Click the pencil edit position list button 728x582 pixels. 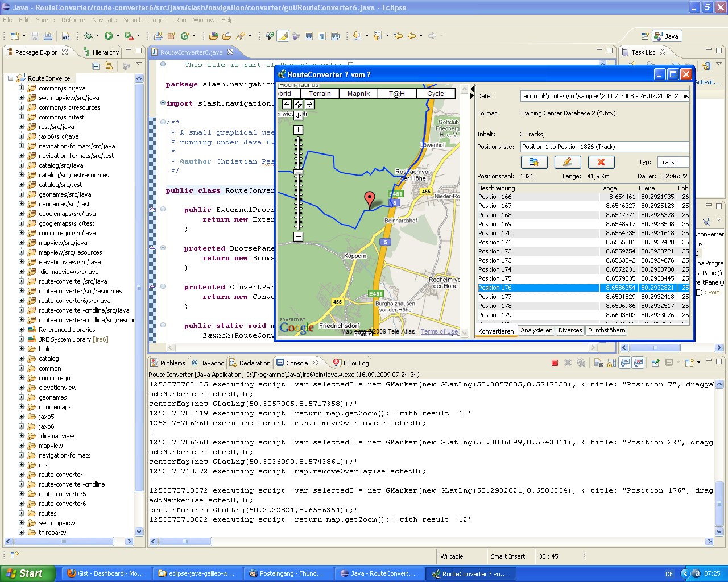click(x=567, y=162)
